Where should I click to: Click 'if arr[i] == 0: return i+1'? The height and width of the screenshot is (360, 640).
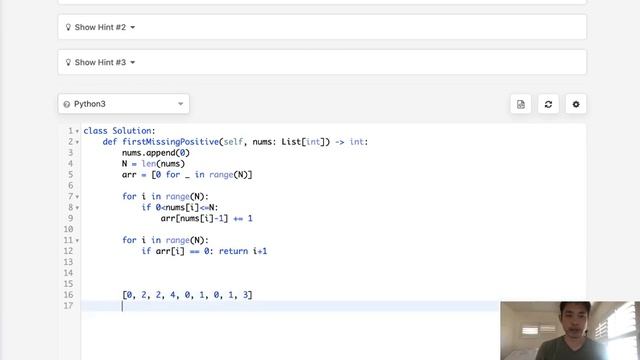click(204, 251)
